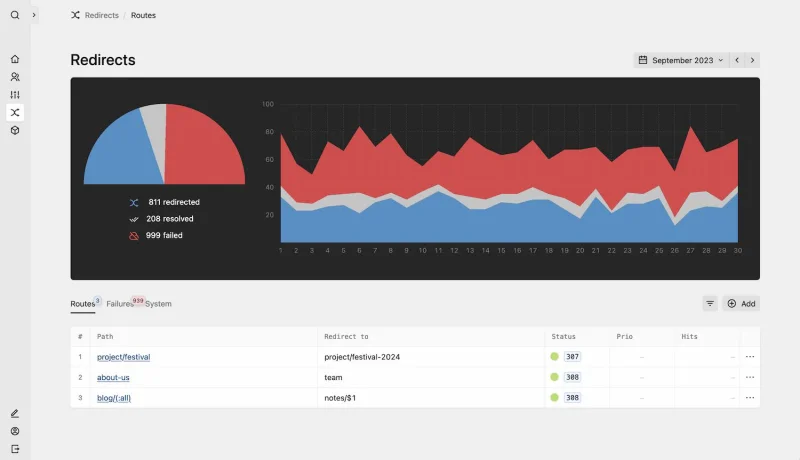
Task: Open the blog/(:all) path link
Action: pos(114,398)
